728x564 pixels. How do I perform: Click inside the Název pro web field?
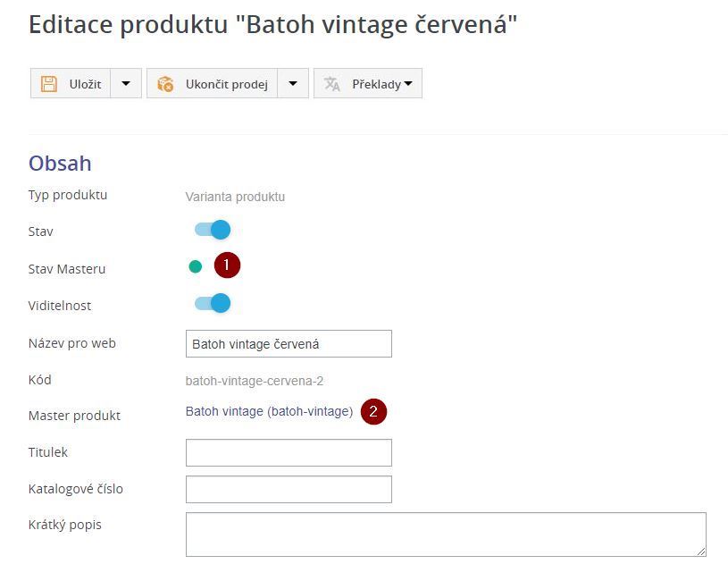(288, 343)
